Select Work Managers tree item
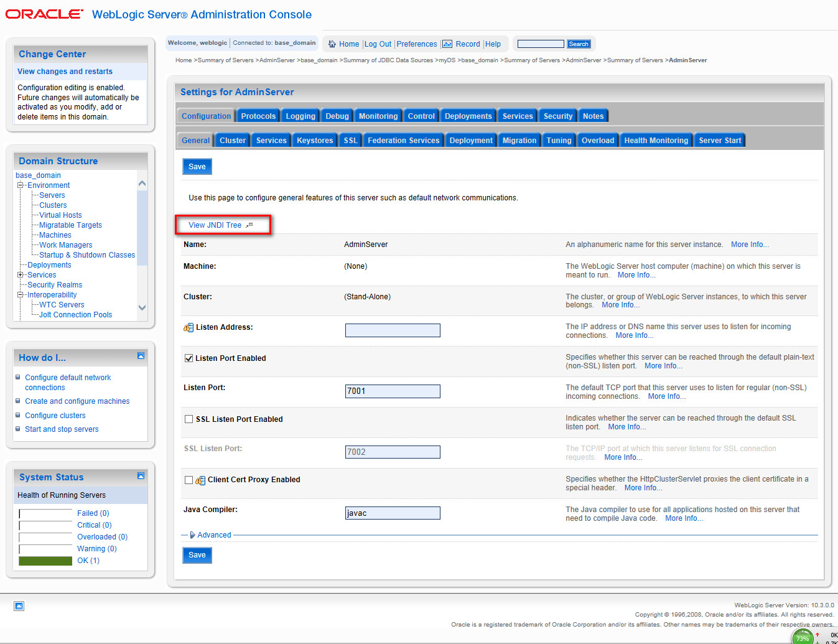Screen dimensions: 838x644 pyautogui.click(x=65, y=245)
